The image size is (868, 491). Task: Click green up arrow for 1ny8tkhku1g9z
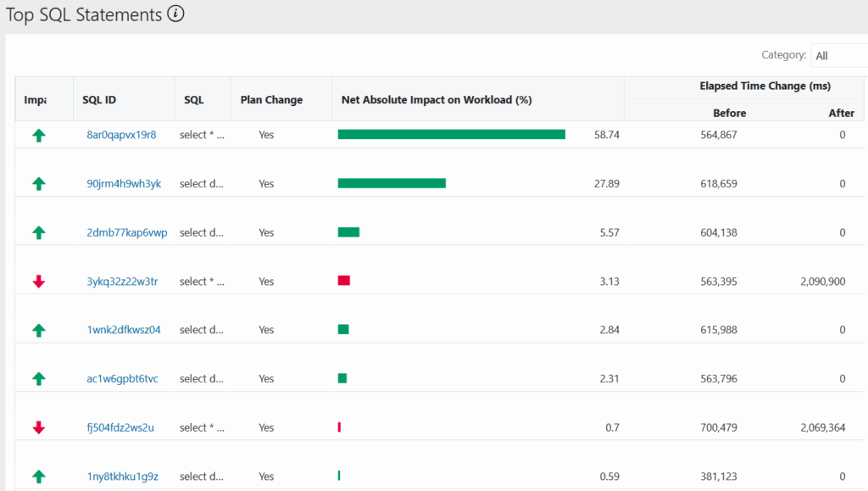coord(38,477)
